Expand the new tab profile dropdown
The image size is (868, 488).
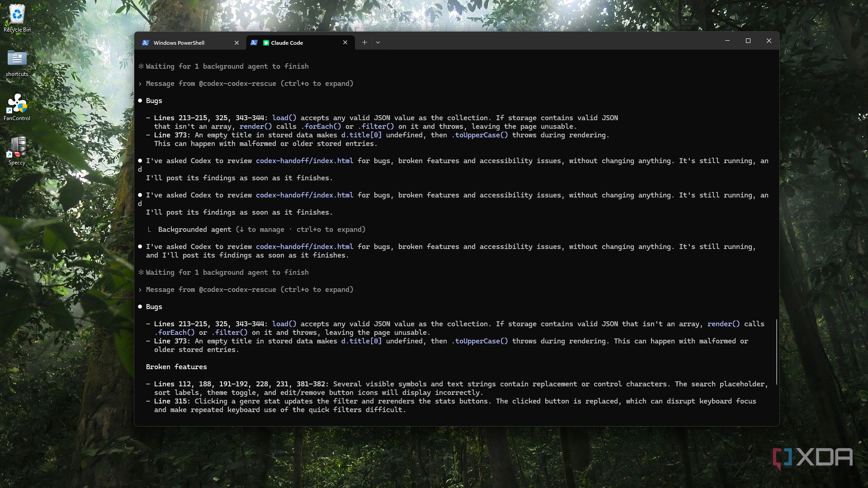378,42
